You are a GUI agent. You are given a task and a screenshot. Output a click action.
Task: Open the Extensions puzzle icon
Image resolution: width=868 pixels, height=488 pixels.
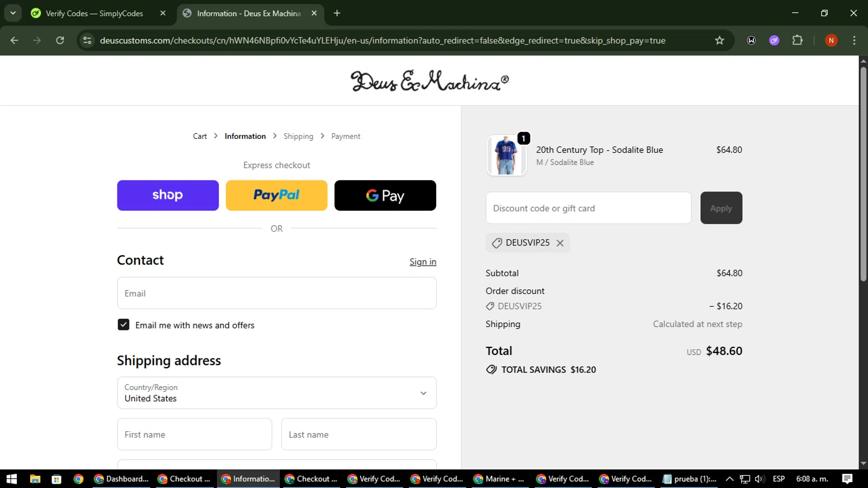point(797,41)
